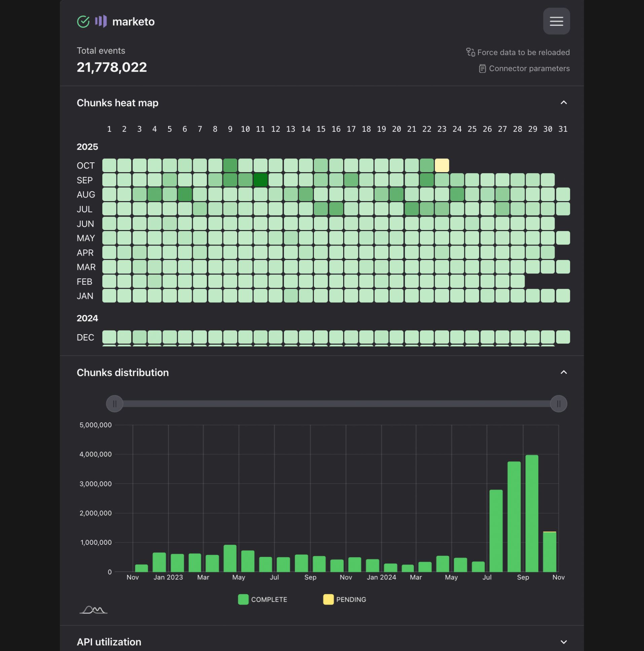Click the connector parameters clipboard icon

[x=482, y=69]
